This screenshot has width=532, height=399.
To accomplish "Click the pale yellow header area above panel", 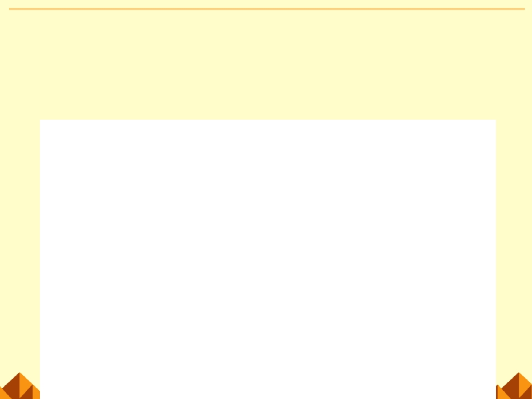I will click(266, 64).
